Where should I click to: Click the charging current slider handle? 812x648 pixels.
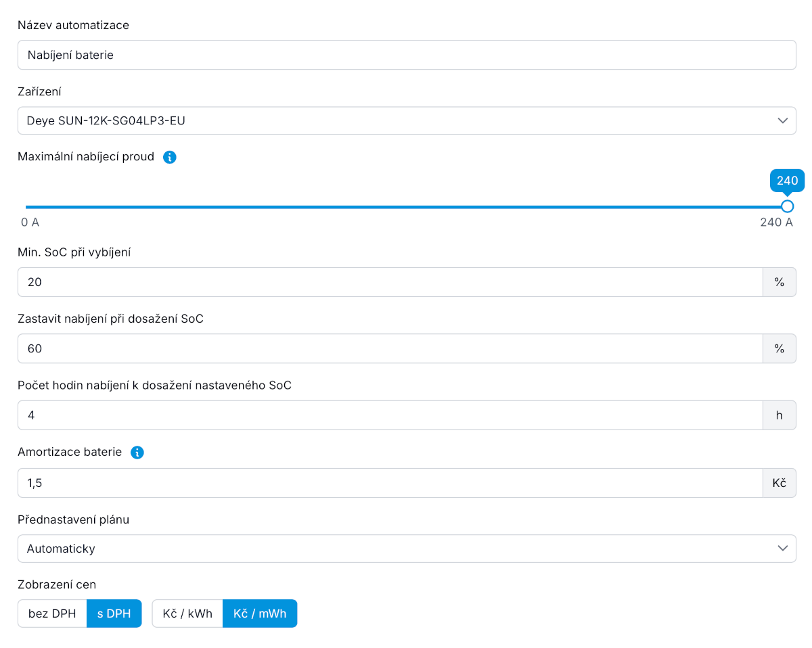tap(787, 206)
